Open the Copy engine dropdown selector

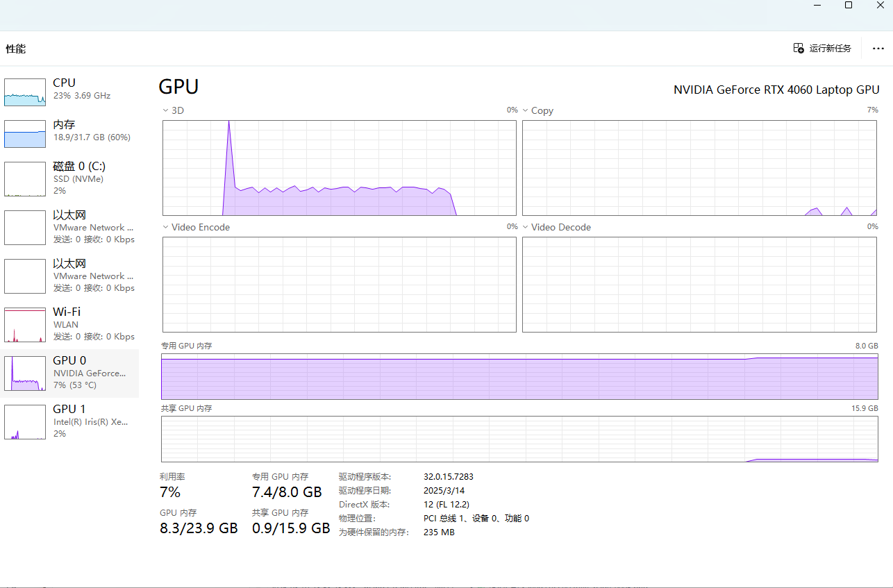tap(526, 110)
